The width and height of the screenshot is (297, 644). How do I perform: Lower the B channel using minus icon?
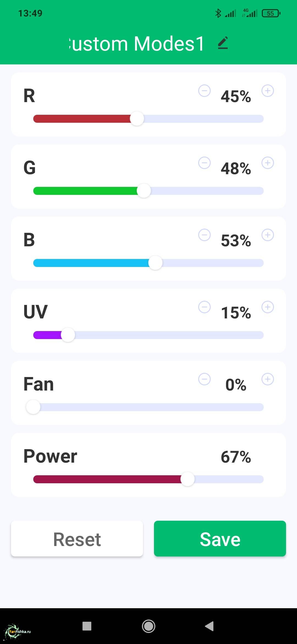(204, 235)
